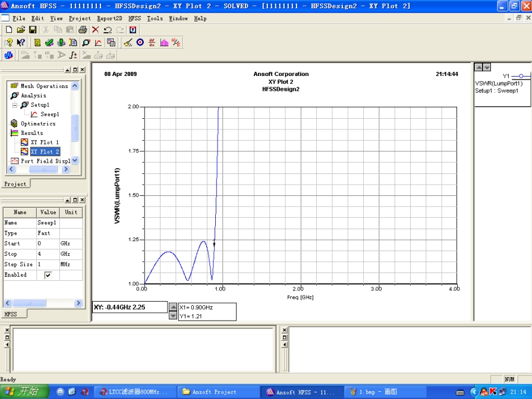Viewport: 532px width, 399px height.
Task: Click the Print icon
Action: tap(83, 30)
